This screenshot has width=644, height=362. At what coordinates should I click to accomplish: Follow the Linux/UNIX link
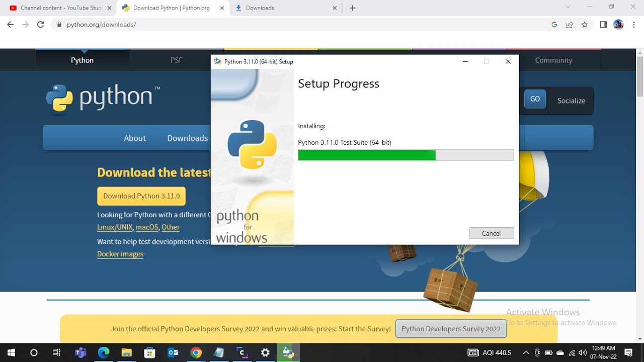(115, 227)
